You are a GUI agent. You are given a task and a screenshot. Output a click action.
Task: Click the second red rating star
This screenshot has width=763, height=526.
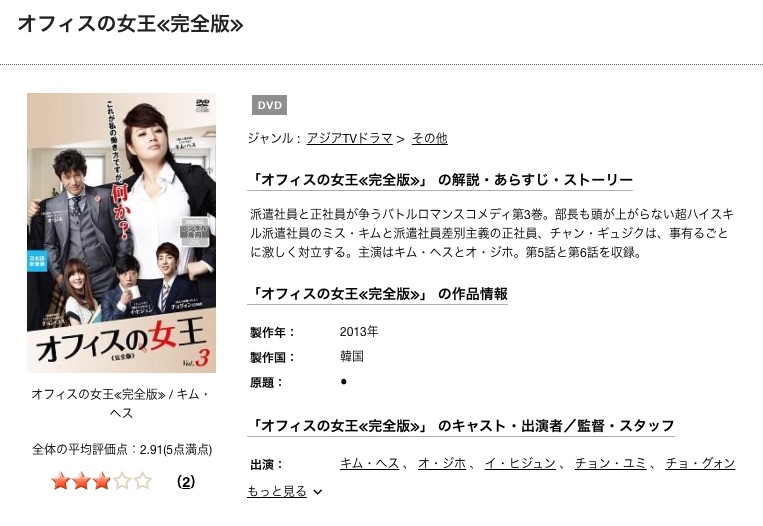(81, 481)
